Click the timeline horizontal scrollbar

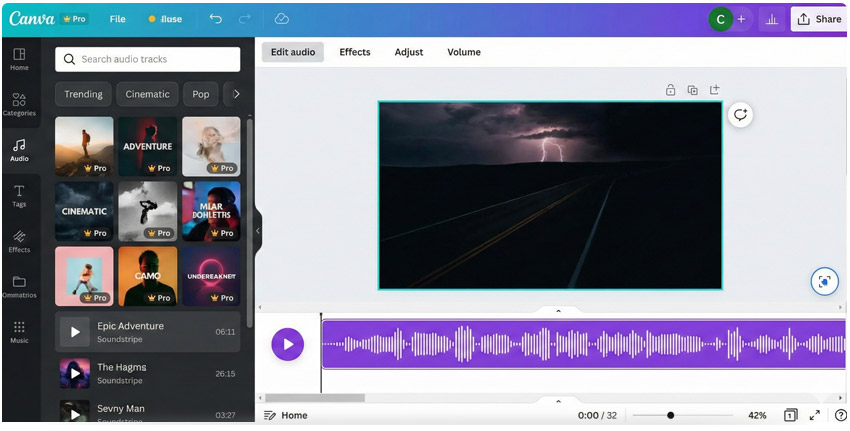315,398
